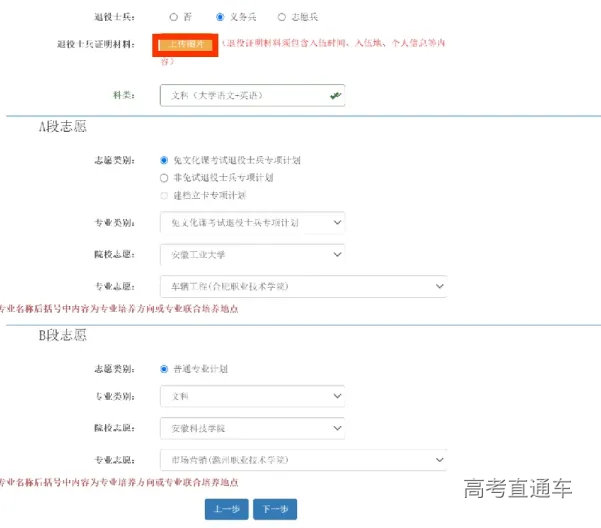601x528 pixels.
Task: Choose the 志愿兵 radio option
Action: click(281, 17)
